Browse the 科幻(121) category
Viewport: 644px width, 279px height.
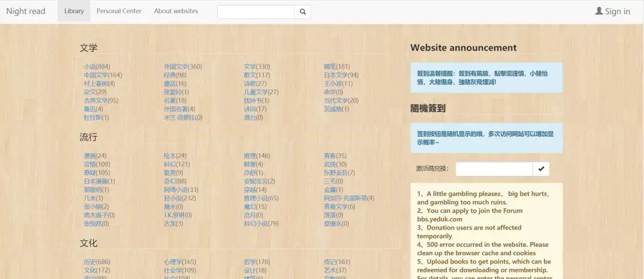tap(177, 164)
